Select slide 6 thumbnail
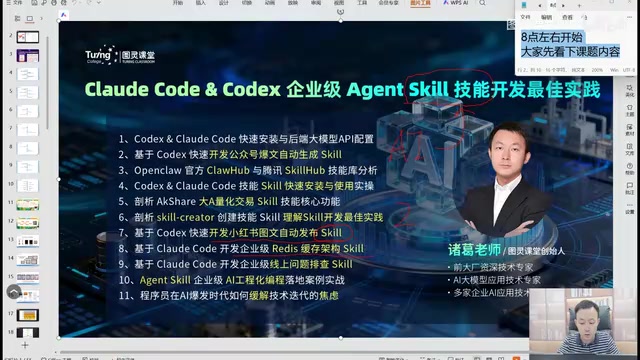The height and width of the screenshot is (360, 640). [x=28, y=111]
